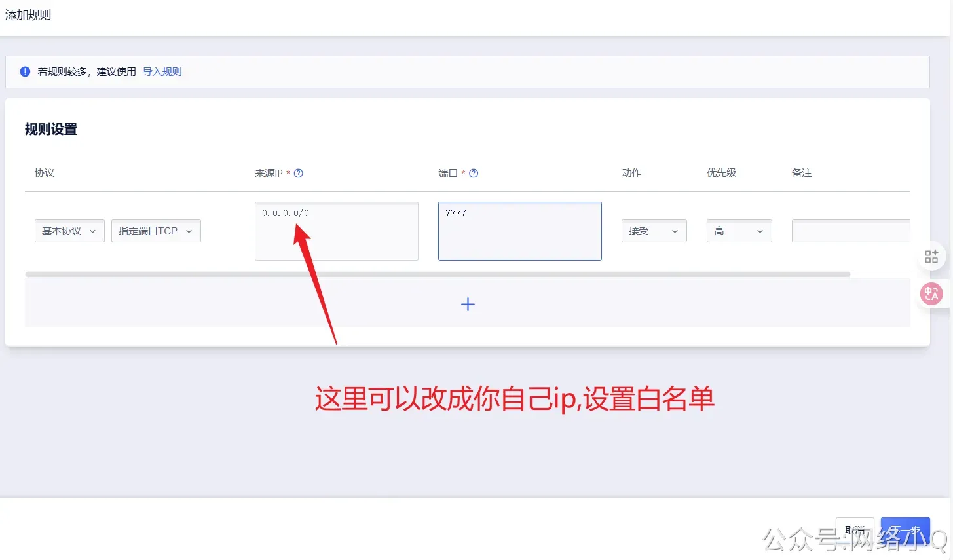Click the 添加规则 page title

pyautogui.click(x=28, y=14)
